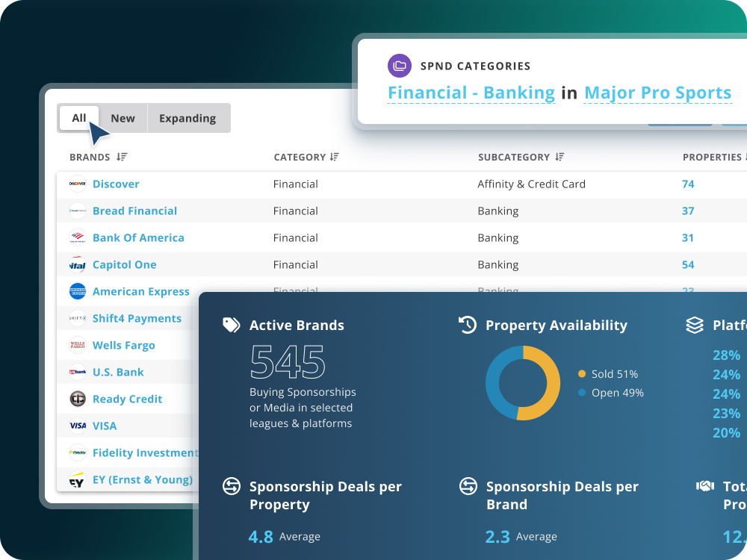This screenshot has width=747, height=560.
Task: Click the 20% platform percentage
Action: pyautogui.click(x=727, y=433)
